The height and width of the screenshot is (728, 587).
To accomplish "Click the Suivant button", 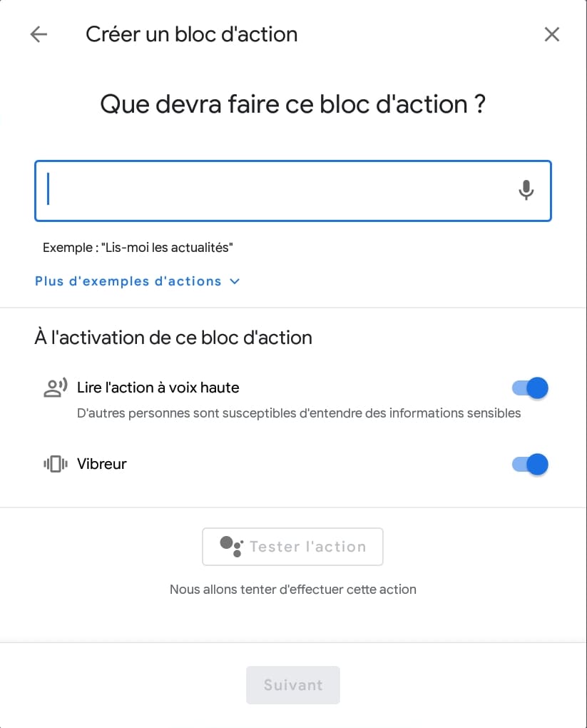I will coord(292,685).
